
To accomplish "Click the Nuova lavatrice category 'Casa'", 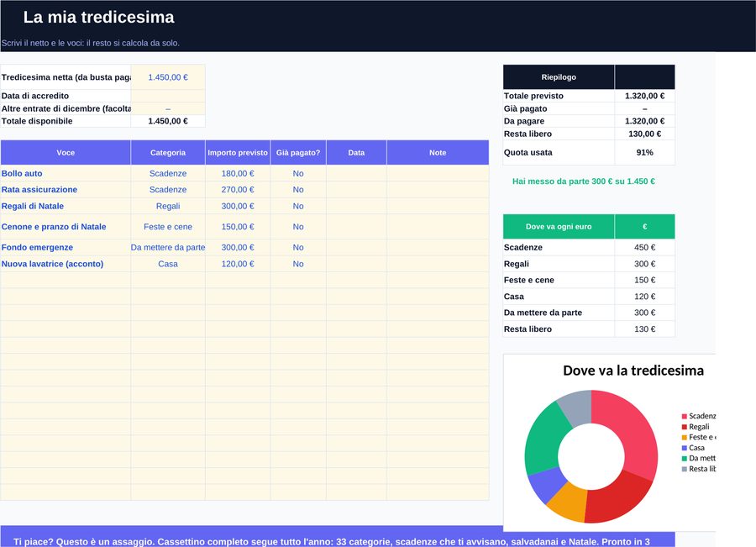I will tap(168, 264).
